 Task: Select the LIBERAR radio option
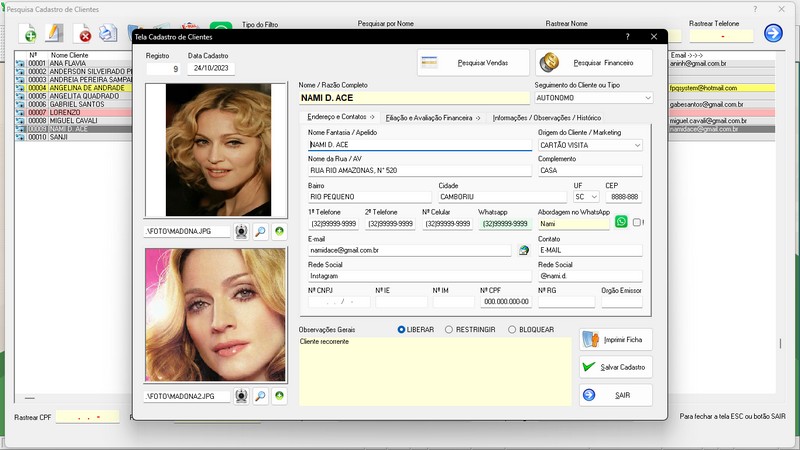[402, 329]
